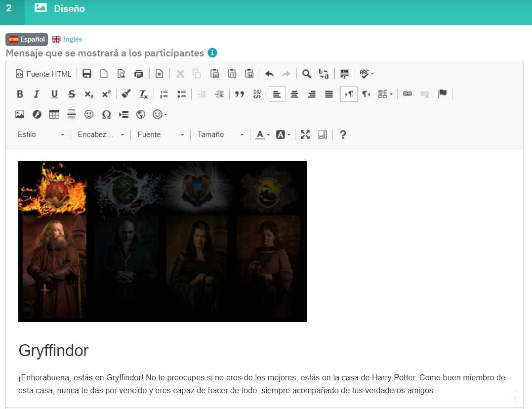Viewport: 532px width, 409px height.
Task: Paste as plain text icon
Action: [x=232, y=74]
